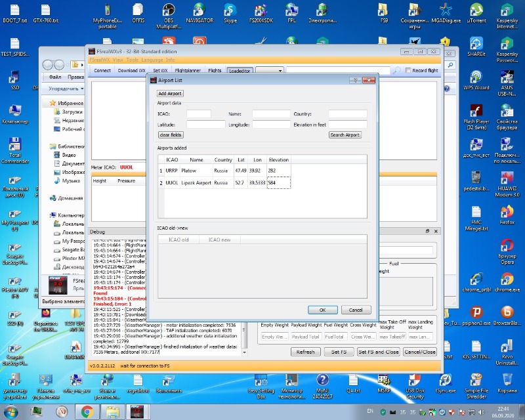Click the Elevation column header

click(x=278, y=159)
